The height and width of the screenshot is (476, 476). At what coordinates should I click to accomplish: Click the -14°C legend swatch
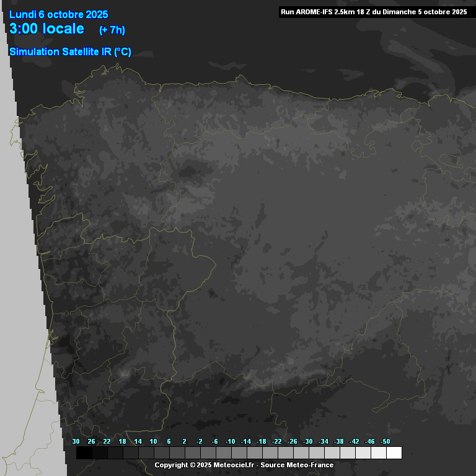click(x=254, y=452)
